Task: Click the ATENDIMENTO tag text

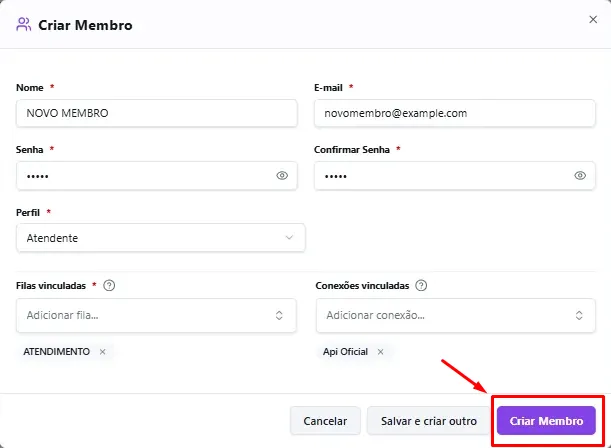Action: pos(57,352)
